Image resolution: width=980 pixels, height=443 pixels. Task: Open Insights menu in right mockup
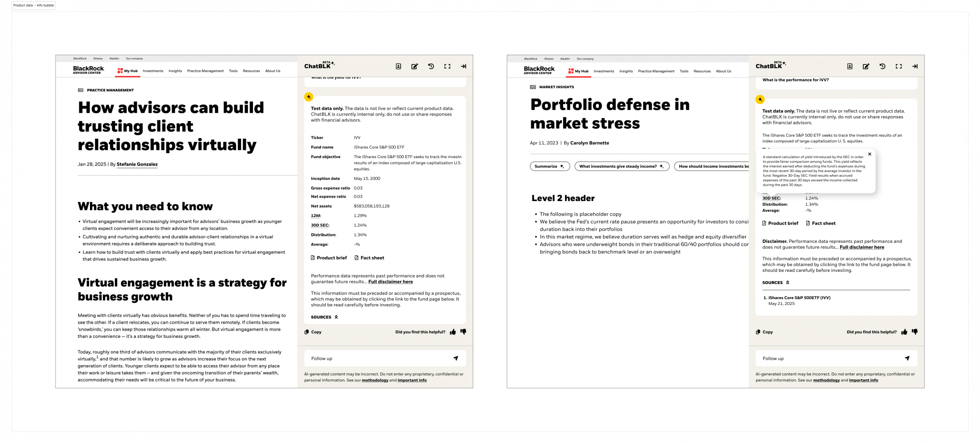pyautogui.click(x=626, y=71)
